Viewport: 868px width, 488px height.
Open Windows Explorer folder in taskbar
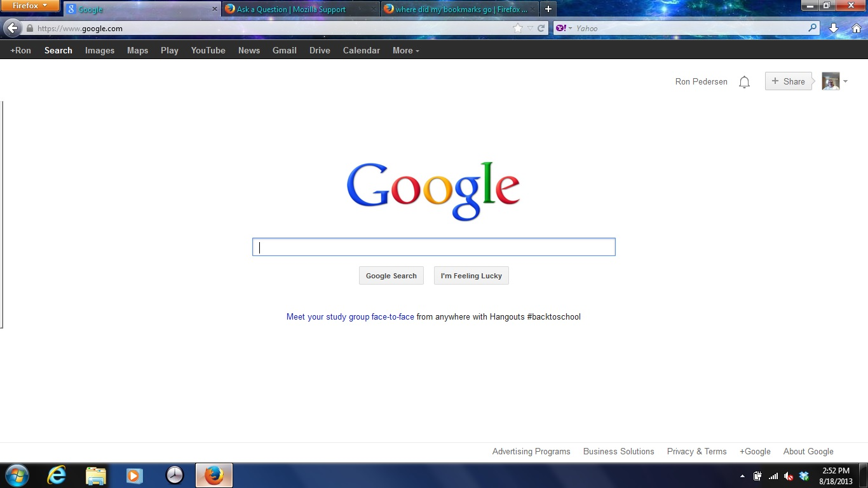(96, 475)
